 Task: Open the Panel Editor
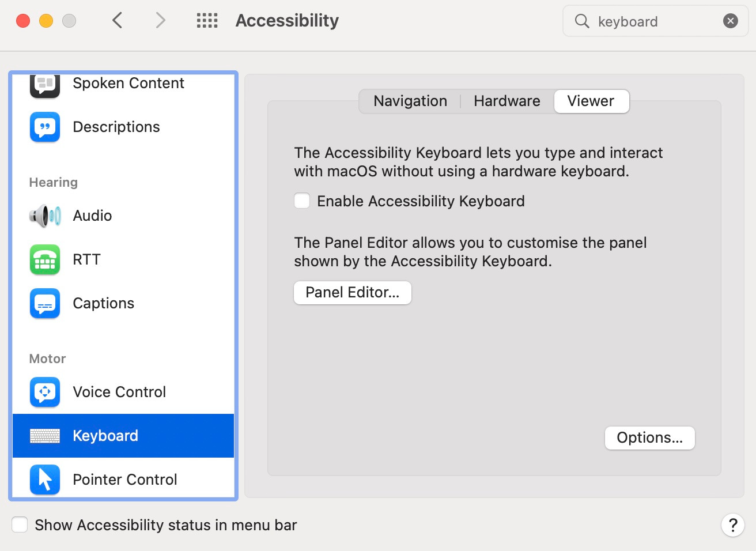[x=352, y=292]
